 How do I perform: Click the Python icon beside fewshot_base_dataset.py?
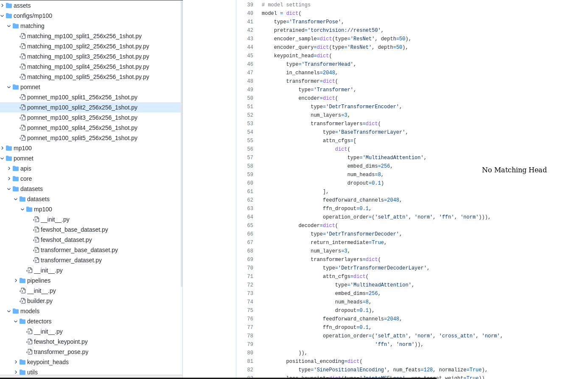36,230
